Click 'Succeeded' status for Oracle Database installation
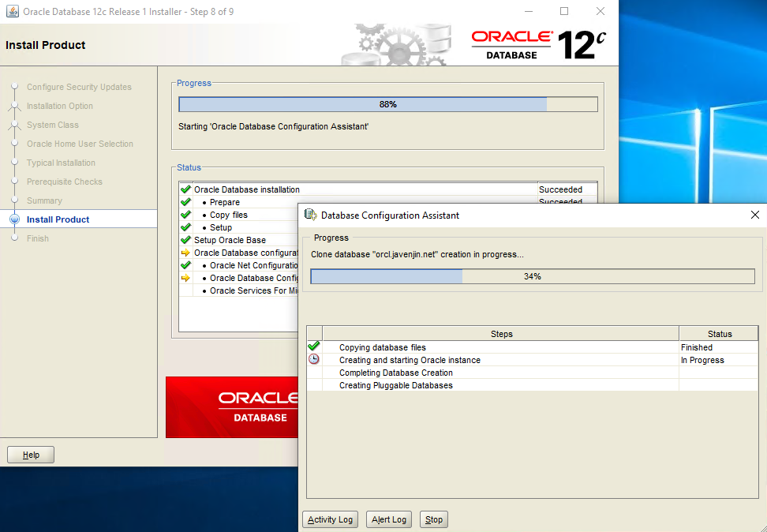Screen dimensions: 767x532 tap(560, 189)
